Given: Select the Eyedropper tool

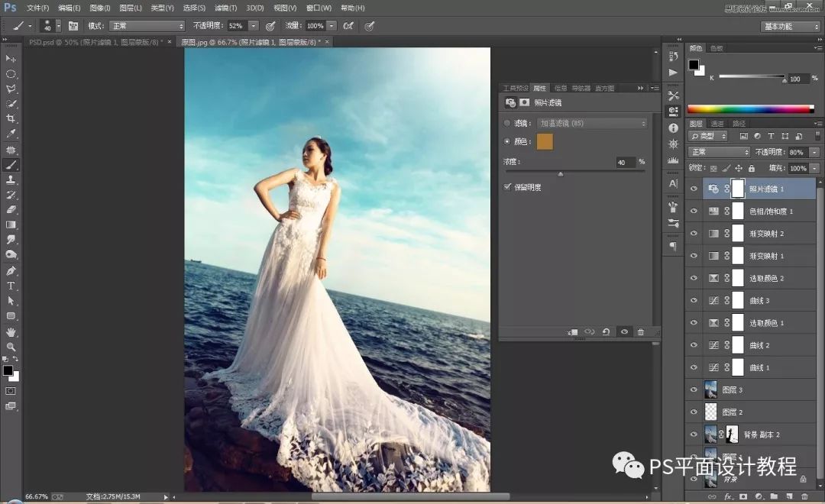Looking at the screenshot, I should (x=11, y=134).
